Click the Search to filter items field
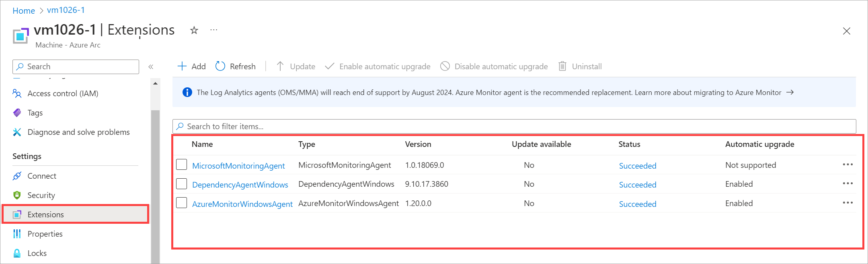 (515, 126)
